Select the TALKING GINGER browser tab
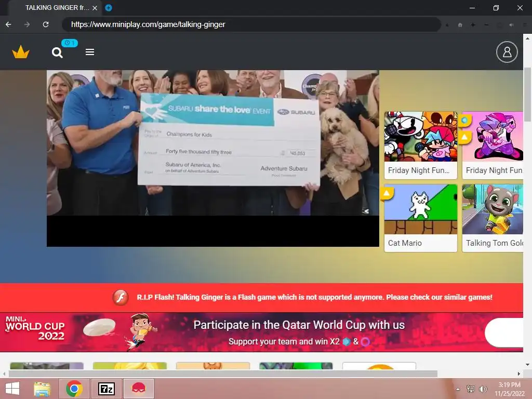 pyautogui.click(x=54, y=7)
